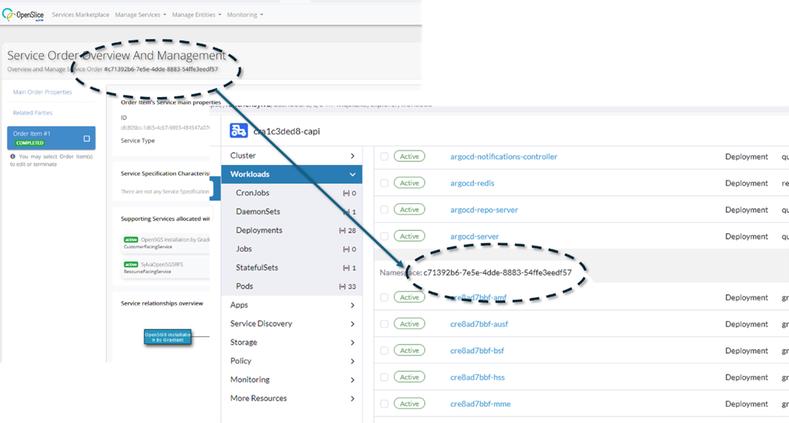Go to Related Parties section
Screen dimensions: 789x423
(x=34, y=114)
